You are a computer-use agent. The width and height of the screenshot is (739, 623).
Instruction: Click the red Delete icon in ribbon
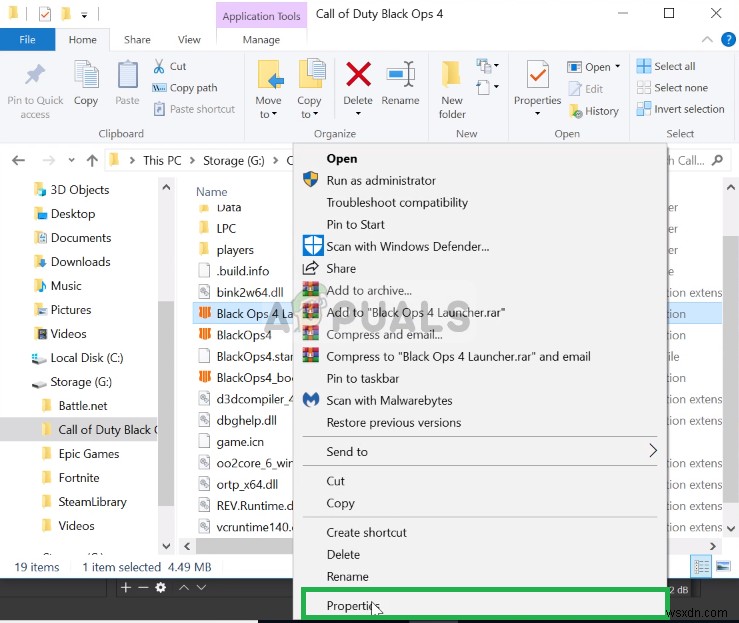click(358, 74)
